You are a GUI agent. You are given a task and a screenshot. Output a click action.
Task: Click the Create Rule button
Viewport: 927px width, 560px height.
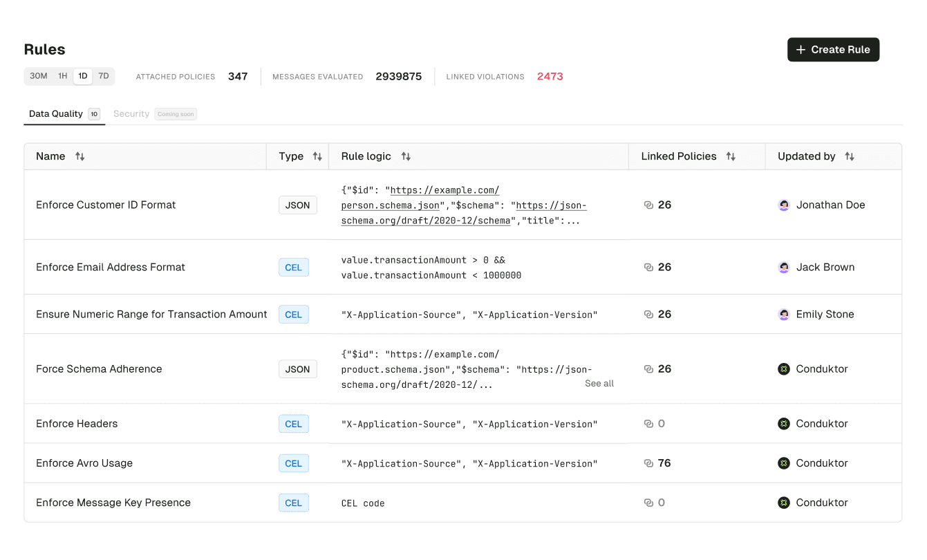click(x=833, y=50)
